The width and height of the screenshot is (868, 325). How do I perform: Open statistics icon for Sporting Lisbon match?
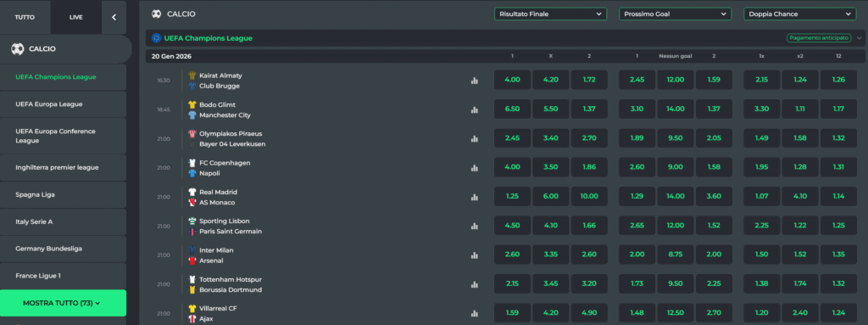pyautogui.click(x=475, y=227)
